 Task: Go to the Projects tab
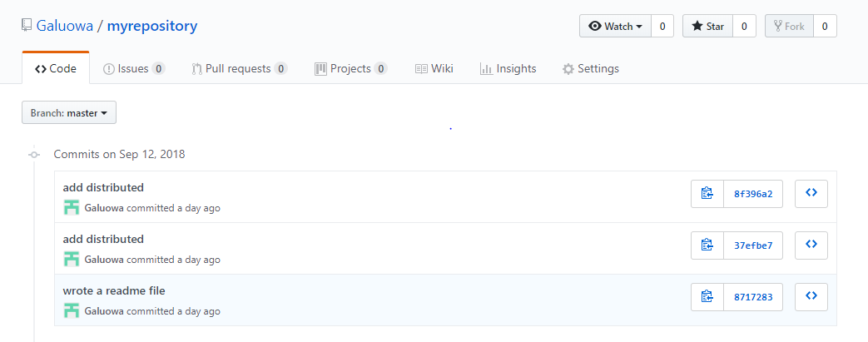(350, 68)
